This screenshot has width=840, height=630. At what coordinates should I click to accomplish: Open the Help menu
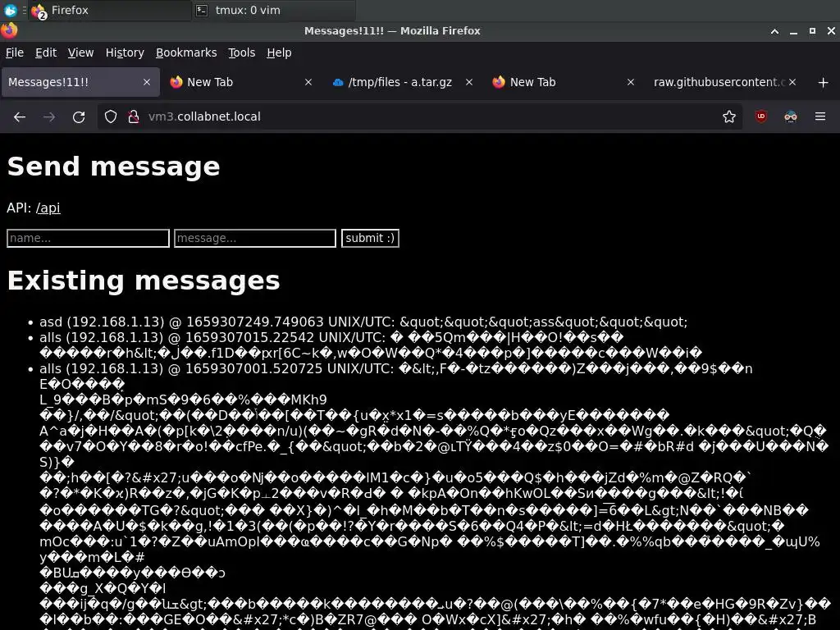(279, 52)
